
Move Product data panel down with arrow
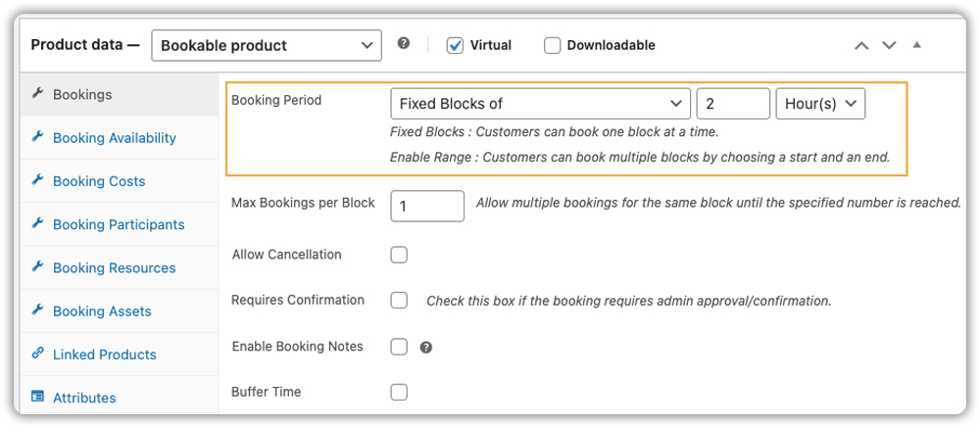click(x=889, y=46)
